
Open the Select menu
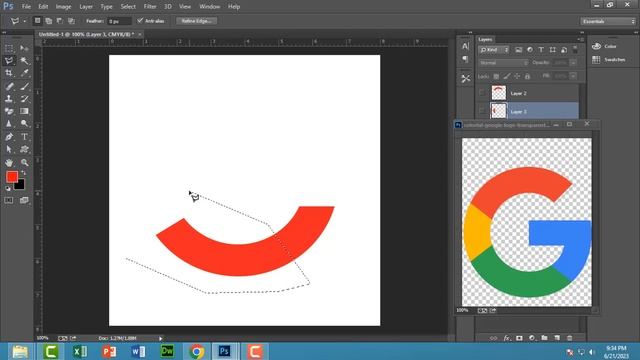click(128, 7)
